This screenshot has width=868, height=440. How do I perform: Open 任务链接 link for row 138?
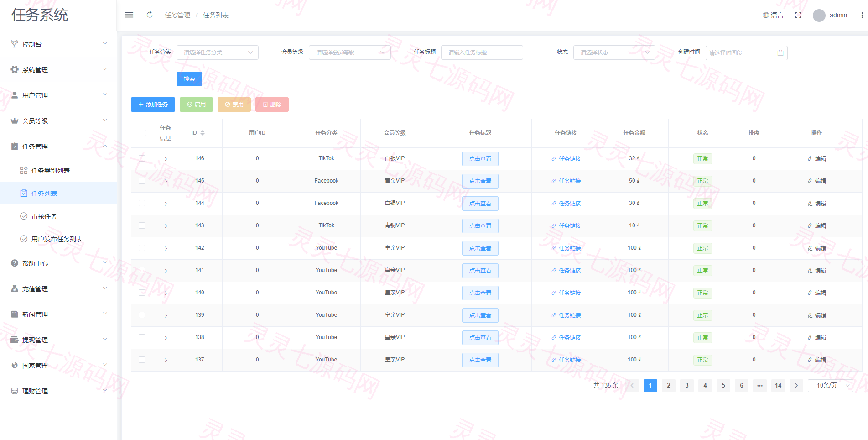pyautogui.click(x=566, y=338)
